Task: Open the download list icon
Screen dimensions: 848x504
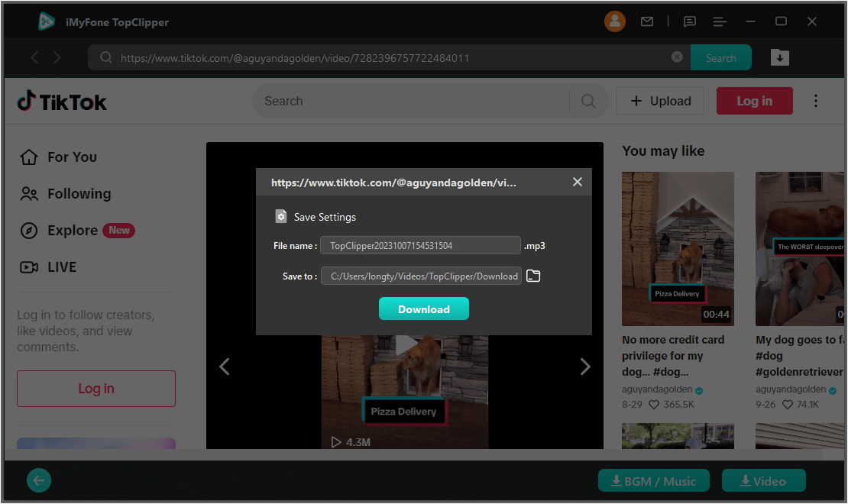Action: click(x=780, y=57)
